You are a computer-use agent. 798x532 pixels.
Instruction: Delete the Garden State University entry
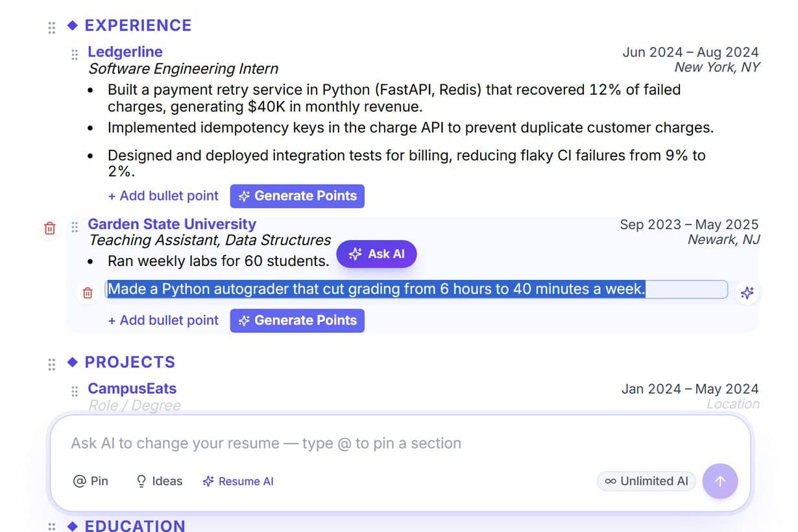click(x=49, y=228)
